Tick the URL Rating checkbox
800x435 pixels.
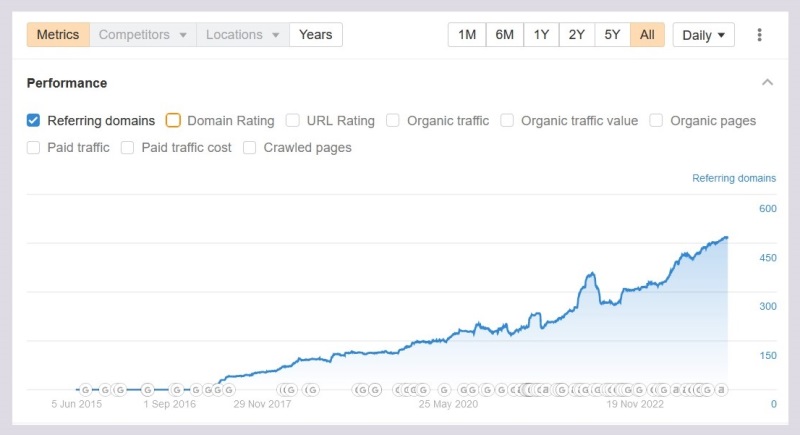(293, 121)
